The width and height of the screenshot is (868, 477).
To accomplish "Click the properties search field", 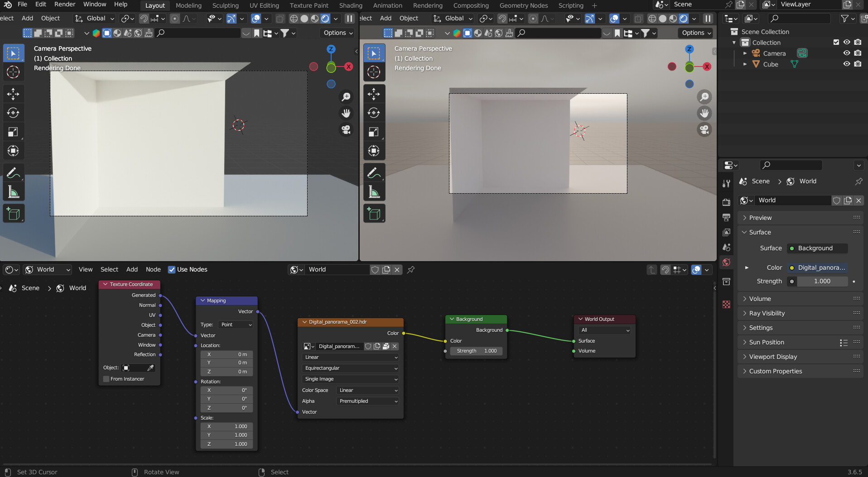I will 791,165.
